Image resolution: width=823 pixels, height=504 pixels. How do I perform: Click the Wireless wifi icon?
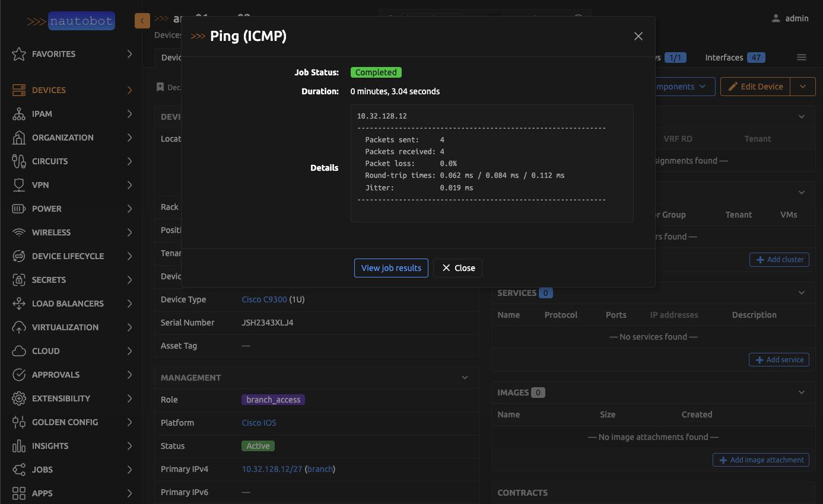(x=19, y=232)
